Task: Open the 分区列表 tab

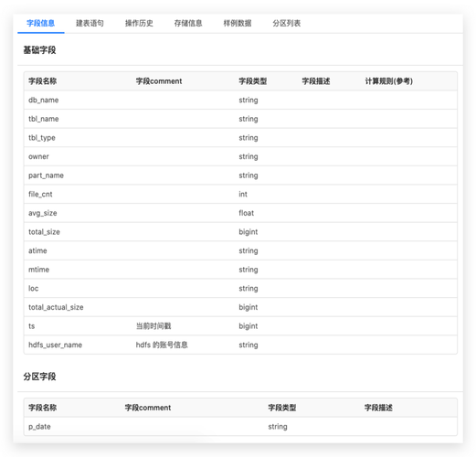Action: coord(287,23)
